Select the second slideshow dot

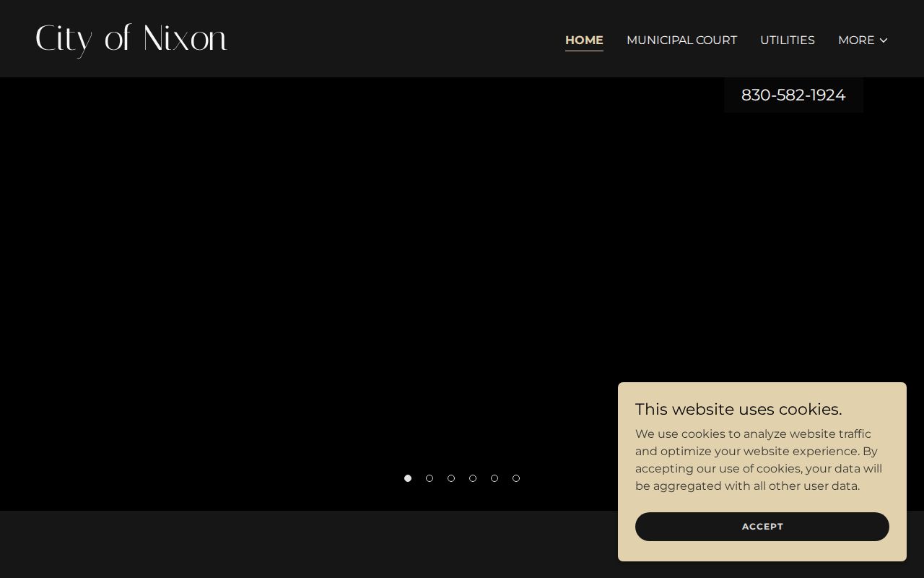tap(430, 478)
